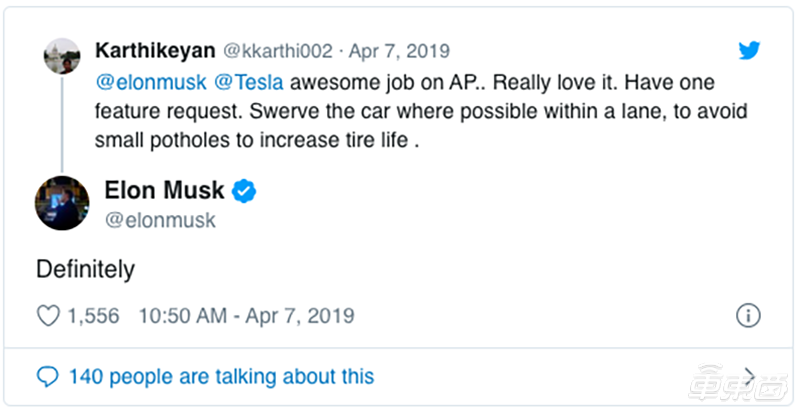The image size is (800, 414).
Task: Click the "Definitely" reply text
Action: point(85,269)
